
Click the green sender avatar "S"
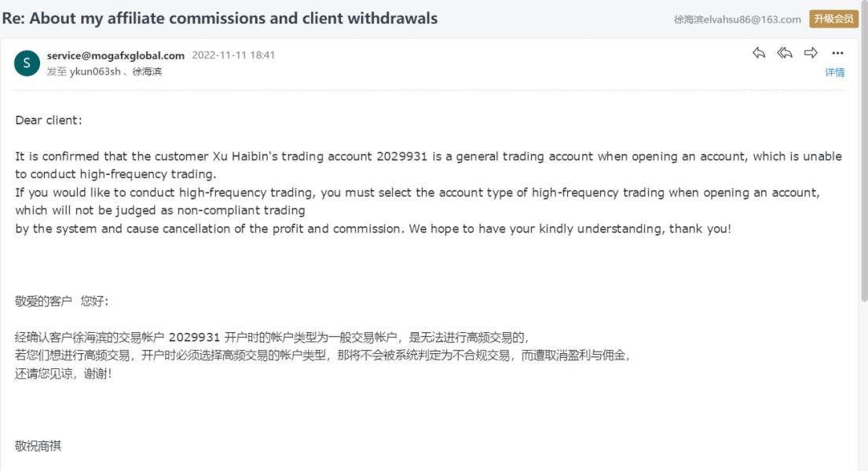pyautogui.click(x=27, y=63)
